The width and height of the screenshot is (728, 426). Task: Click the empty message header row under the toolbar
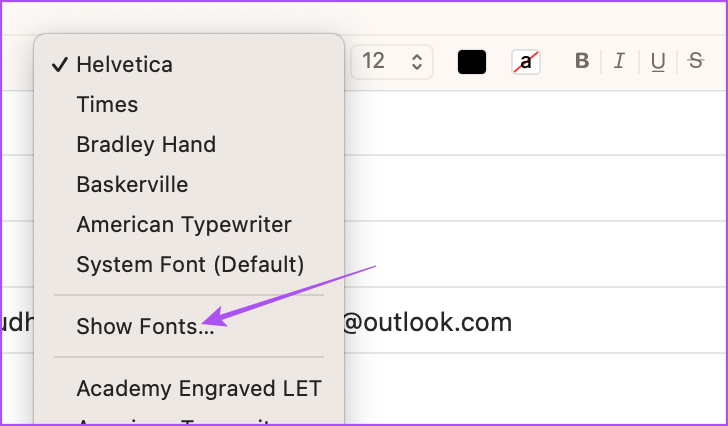tap(534, 123)
